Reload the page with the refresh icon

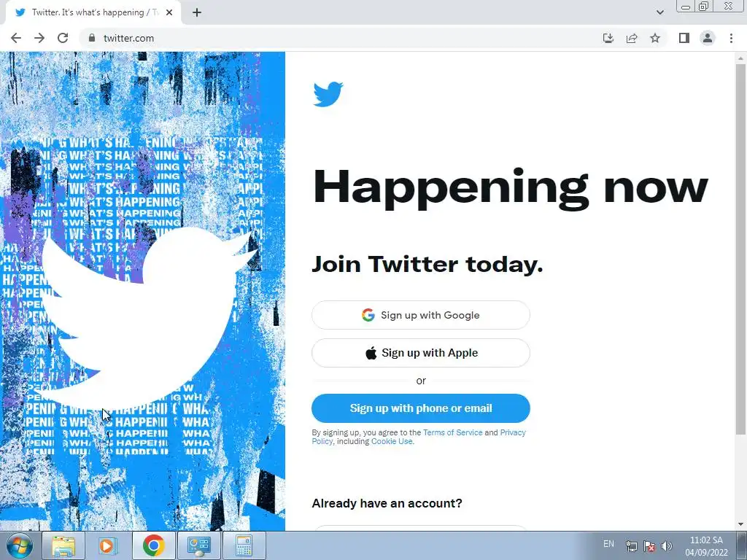(x=63, y=38)
